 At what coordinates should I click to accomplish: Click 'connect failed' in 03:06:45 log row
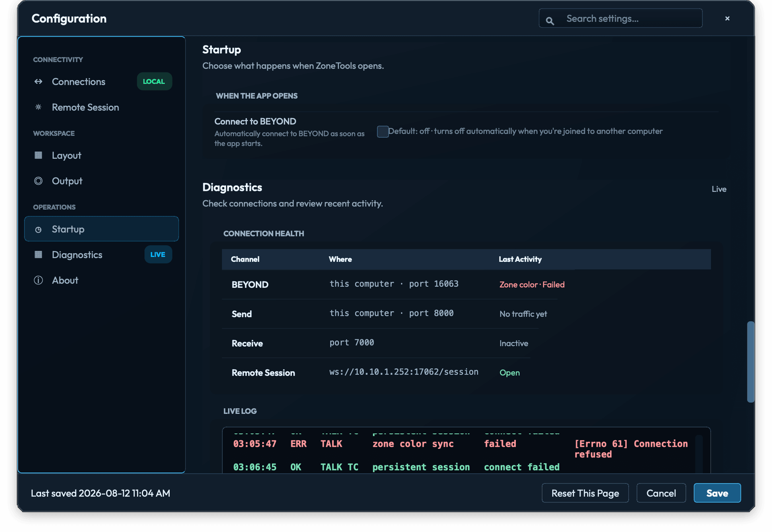click(x=522, y=467)
